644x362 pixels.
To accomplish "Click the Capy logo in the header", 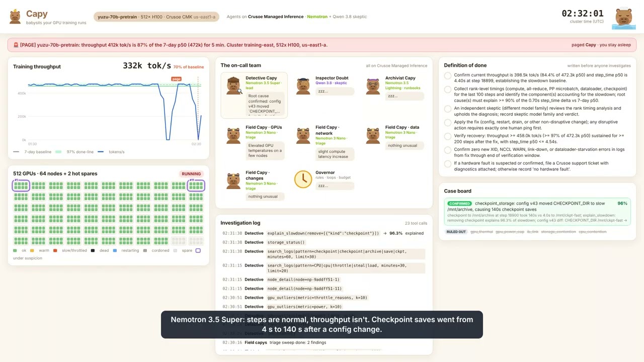I will (15, 17).
